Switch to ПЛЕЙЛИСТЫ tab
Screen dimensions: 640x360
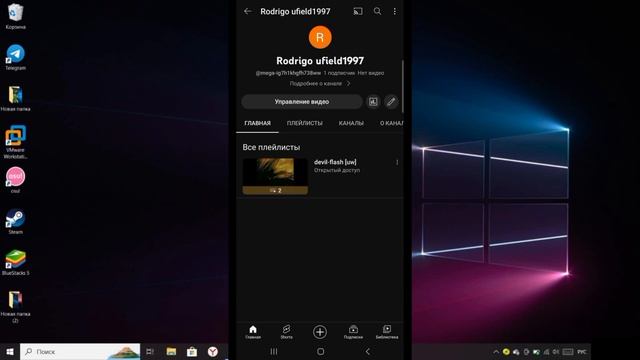tap(304, 123)
